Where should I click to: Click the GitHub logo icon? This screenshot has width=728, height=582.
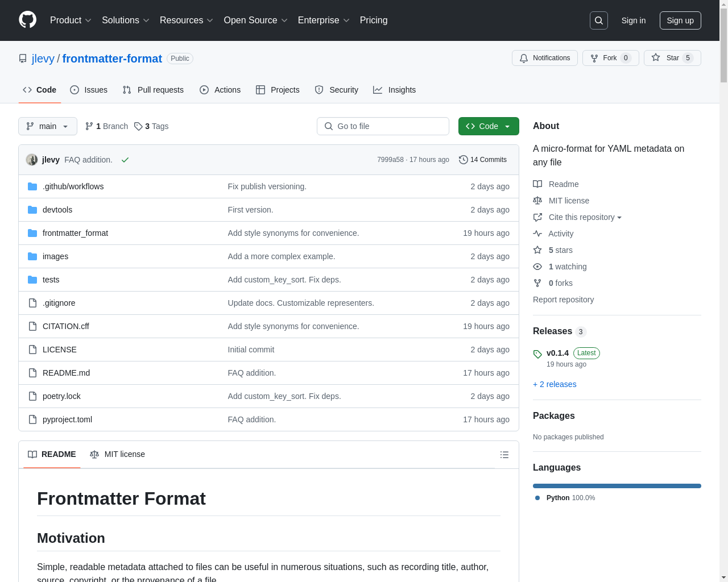[x=27, y=20]
